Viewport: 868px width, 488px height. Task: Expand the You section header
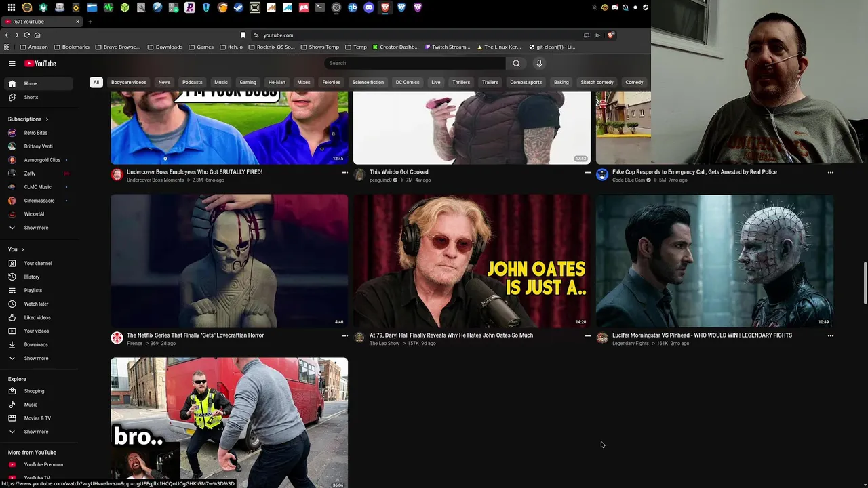(x=16, y=249)
